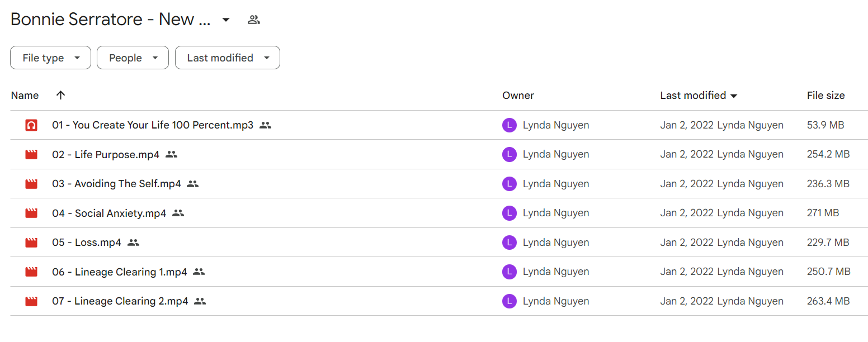Click the 250.7 MB file size
Image resolution: width=868 pixels, height=342 pixels.
[x=828, y=272]
